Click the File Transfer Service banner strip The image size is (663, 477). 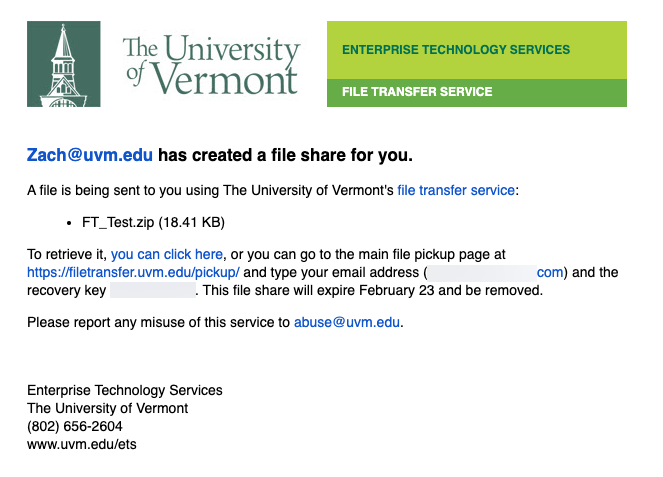pos(477,93)
